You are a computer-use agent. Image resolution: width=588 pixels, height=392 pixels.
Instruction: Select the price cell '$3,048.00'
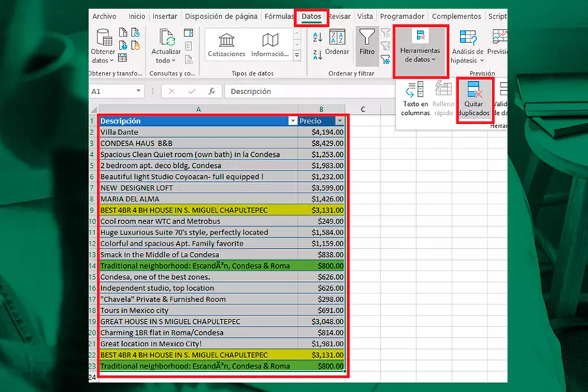321,321
